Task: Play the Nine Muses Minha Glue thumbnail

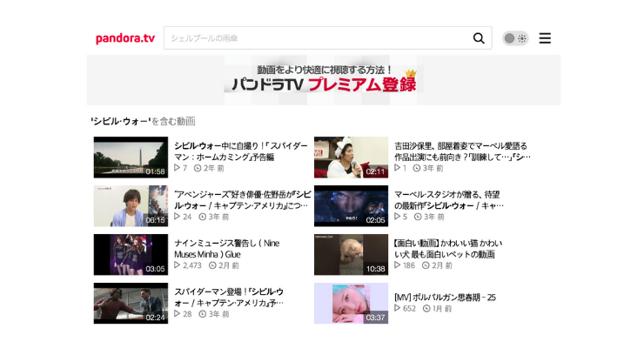Action: 131,254
